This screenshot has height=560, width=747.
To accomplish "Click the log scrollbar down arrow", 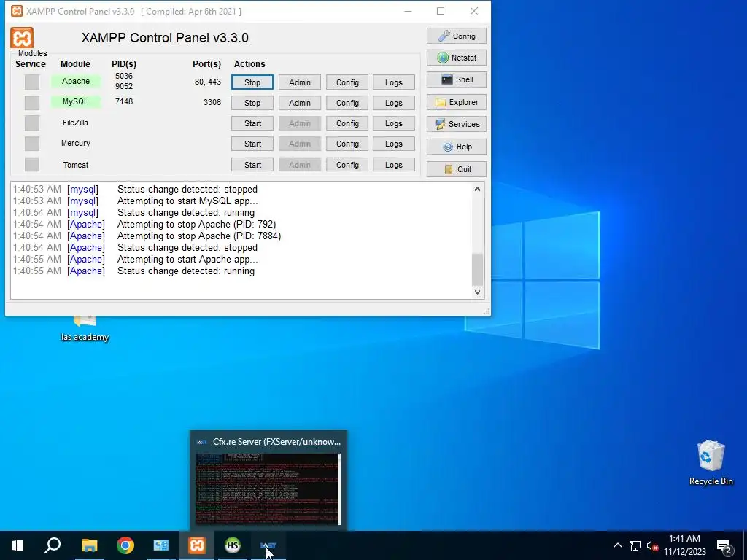I will point(477,292).
